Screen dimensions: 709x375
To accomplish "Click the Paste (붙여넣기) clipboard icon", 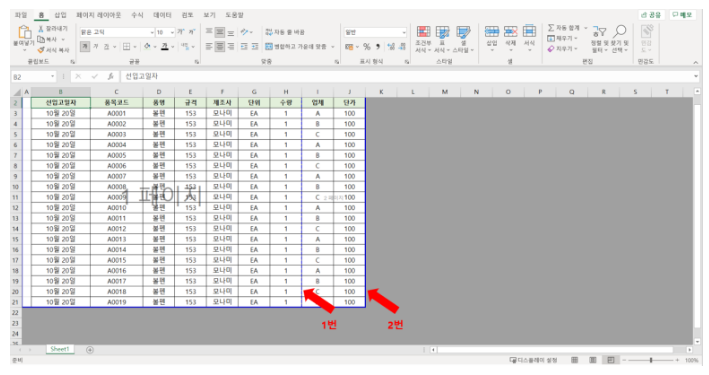I will (x=24, y=33).
